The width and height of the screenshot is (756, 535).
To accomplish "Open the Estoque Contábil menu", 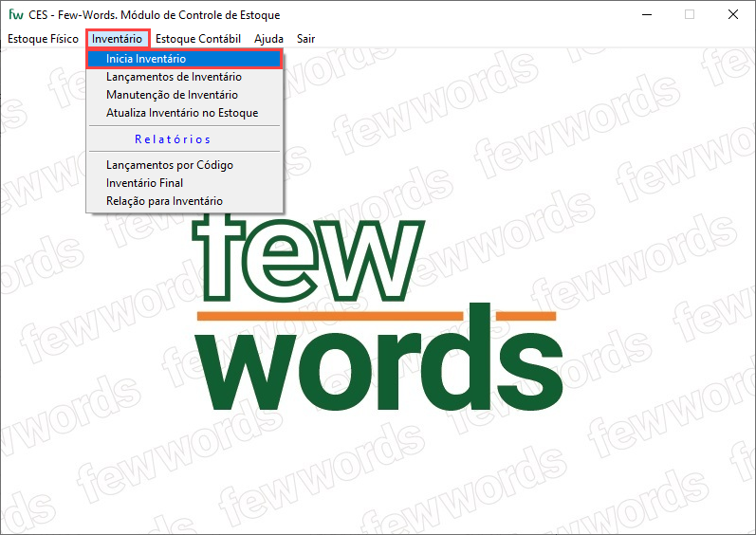I will [197, 39].
